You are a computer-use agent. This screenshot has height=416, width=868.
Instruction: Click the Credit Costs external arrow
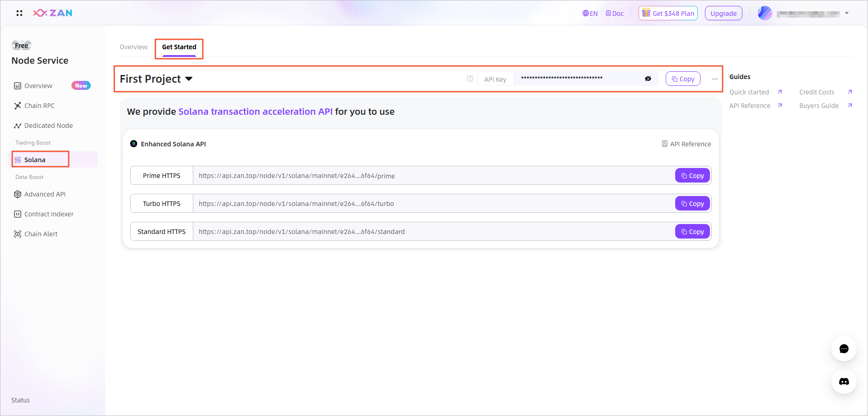pyautogui.click(x=850, y=92)
